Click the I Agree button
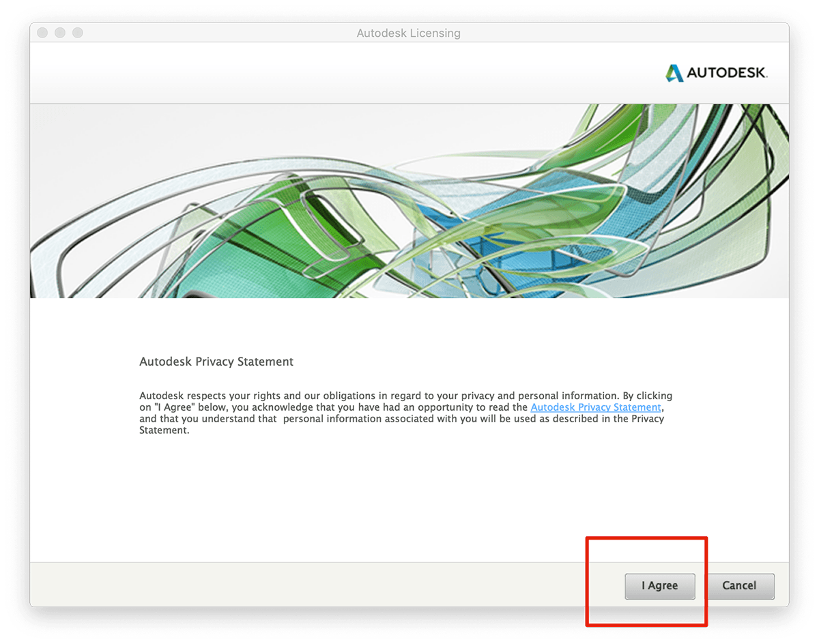819x644 pixels. 660,586
